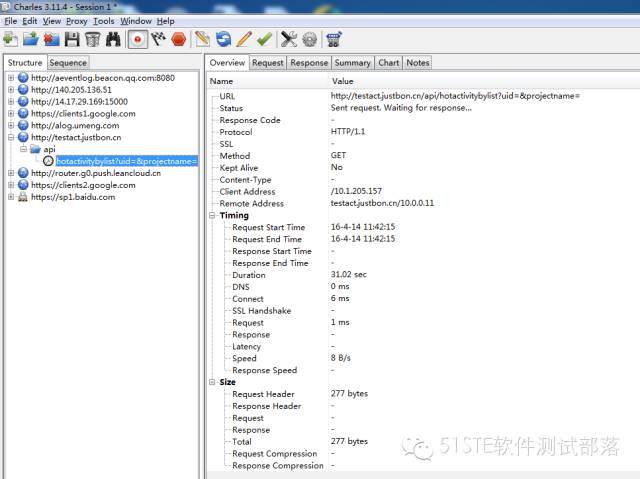The image size is (640, 479).
Task: Expand the clients1.google.com node
Action: [x=11, y=113]
